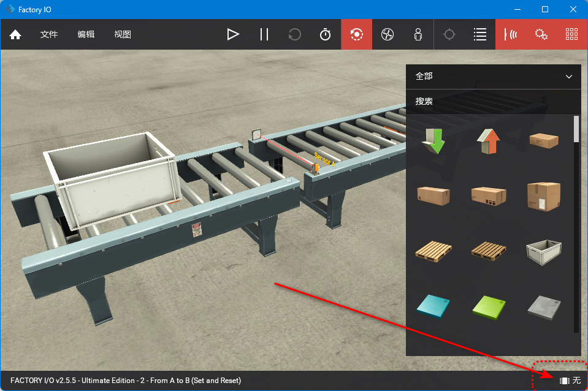Pause the simulation
This screenshot has height=391, width=588.
(264, 34)
